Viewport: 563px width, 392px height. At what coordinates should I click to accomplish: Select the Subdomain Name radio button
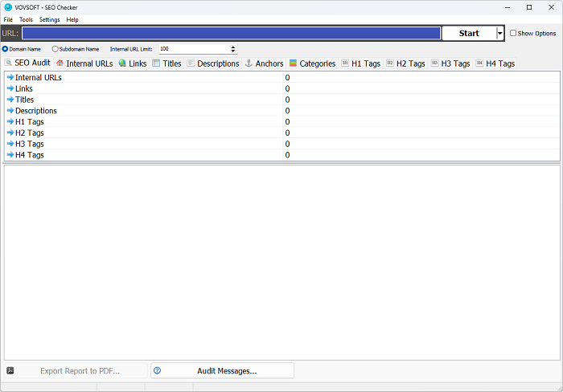[x=55, y=49]
